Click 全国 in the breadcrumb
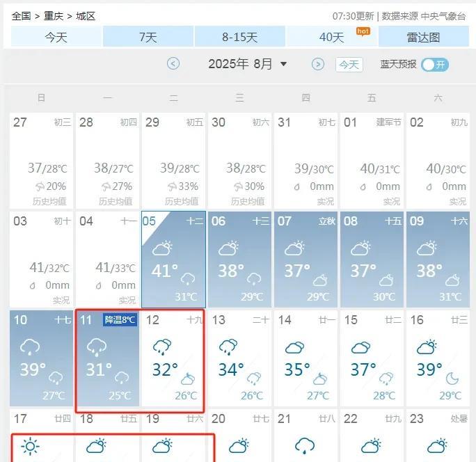476x462 pixels. pos(21,16)
